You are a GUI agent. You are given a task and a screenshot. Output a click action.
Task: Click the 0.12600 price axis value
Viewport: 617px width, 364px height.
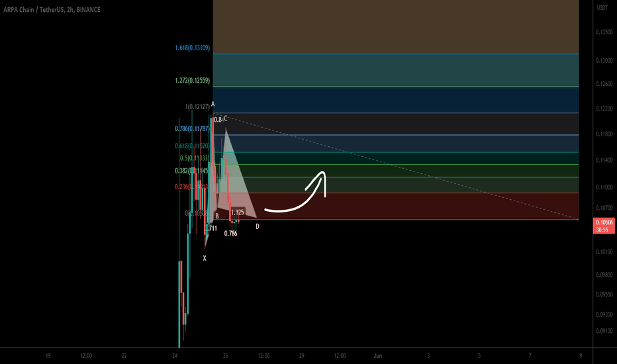coord(604,84)
